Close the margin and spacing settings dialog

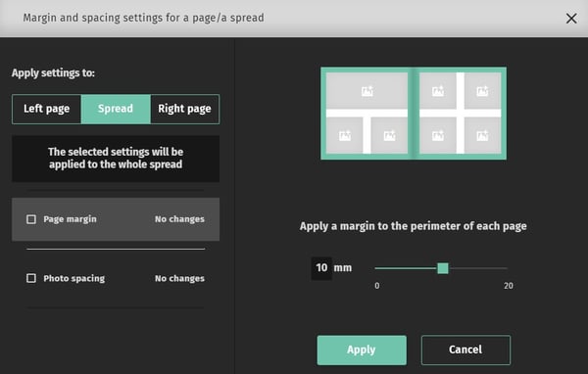(571, 19)
